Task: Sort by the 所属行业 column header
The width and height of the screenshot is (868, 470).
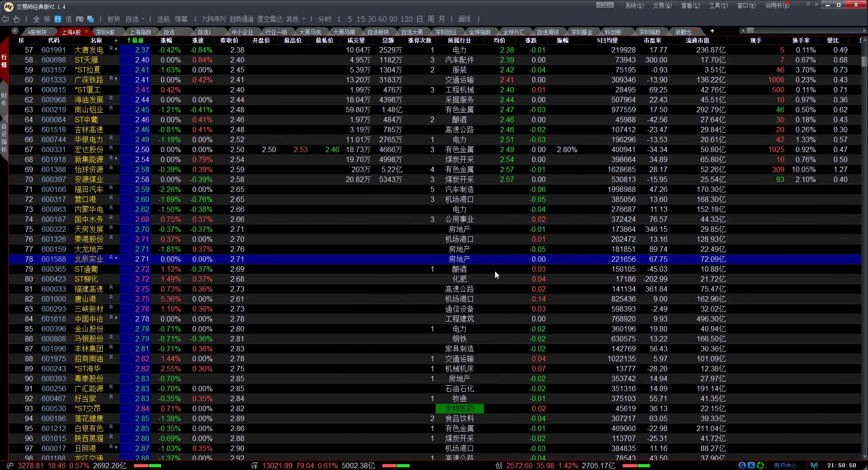Action: (459, 40)
